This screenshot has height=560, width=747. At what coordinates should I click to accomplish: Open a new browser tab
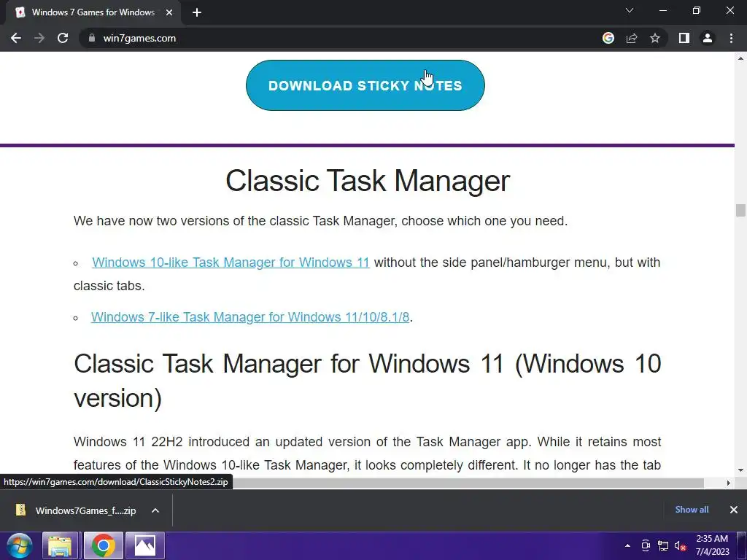[197, 13]
